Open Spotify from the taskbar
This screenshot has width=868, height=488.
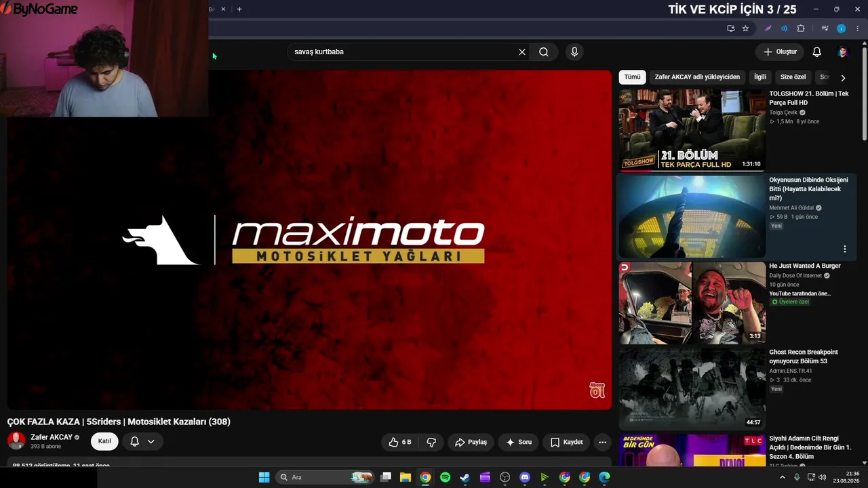[445, 477]
